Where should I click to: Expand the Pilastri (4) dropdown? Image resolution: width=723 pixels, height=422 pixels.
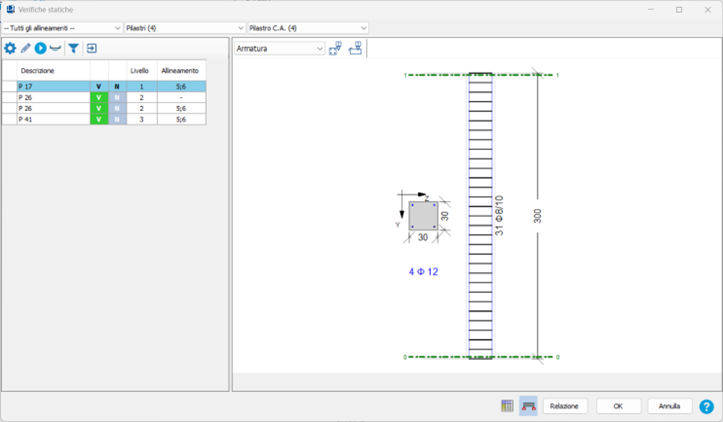click(185, 28)
